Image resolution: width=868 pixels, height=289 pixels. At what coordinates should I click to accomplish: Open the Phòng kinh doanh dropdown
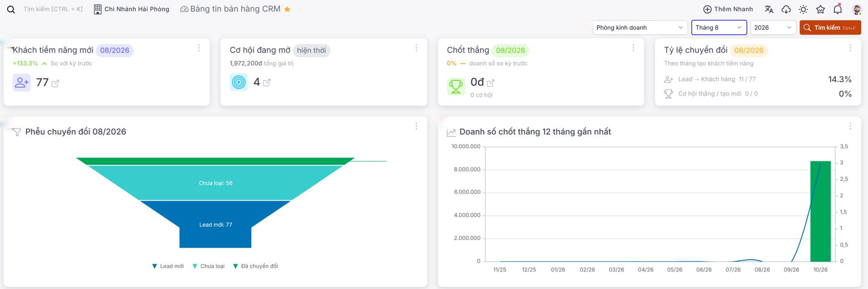point(640,28)
